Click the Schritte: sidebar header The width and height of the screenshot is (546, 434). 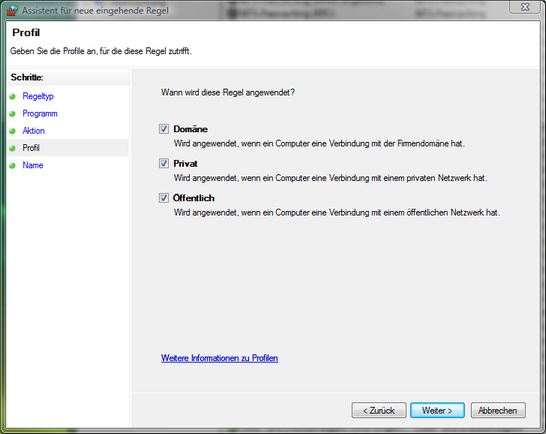pos(27,77)
